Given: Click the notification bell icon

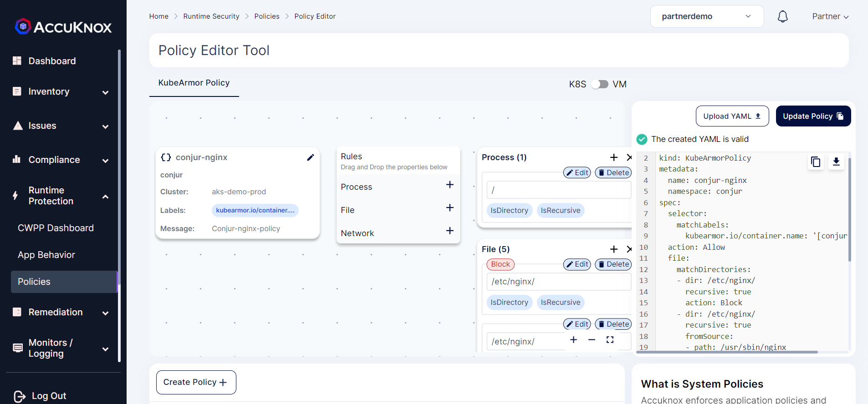Looking at the screenshot, I should tap(782, 17).
